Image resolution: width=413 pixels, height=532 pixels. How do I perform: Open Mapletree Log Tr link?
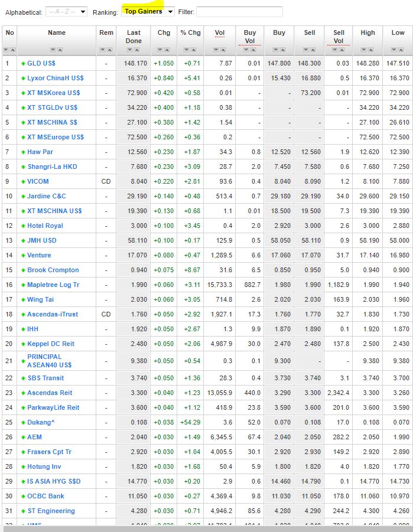coord(53,285)
